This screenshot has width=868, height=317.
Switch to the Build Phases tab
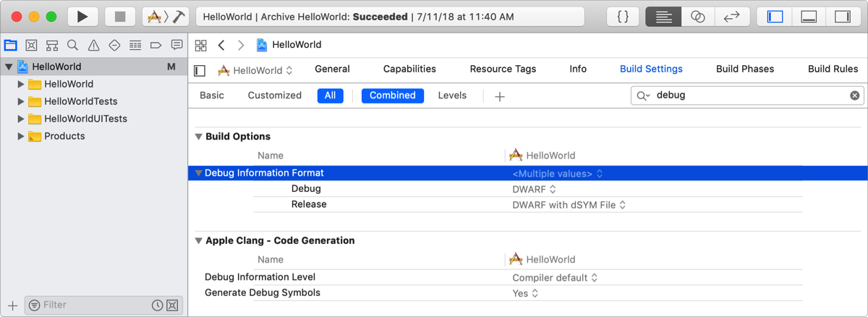coord(744,69)
